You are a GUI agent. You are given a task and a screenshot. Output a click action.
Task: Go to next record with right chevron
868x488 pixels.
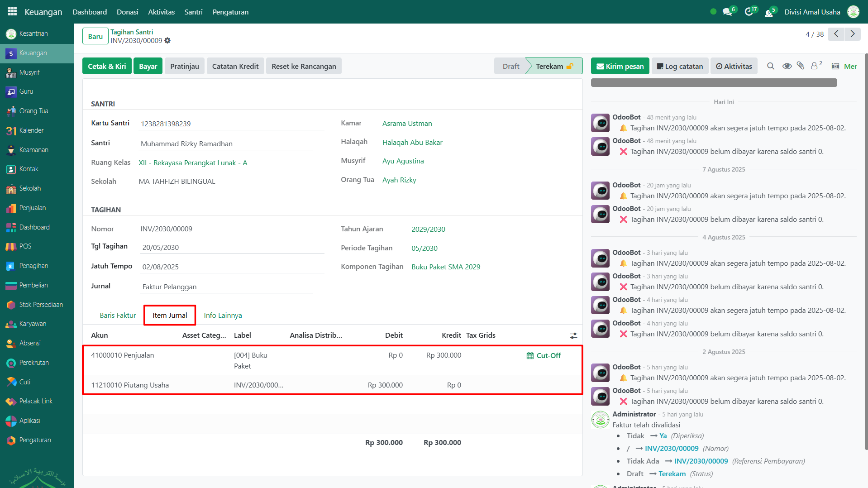(853, 34)
